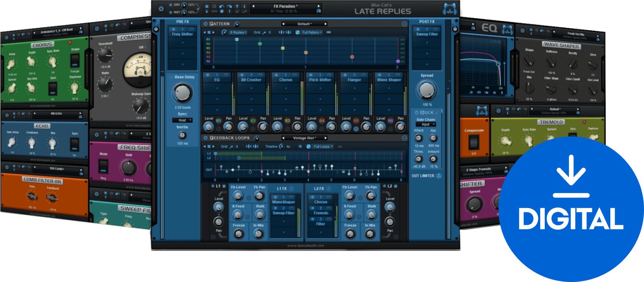The height and width of the screenshot is (282, 644).
Task: Open the Full Pattern dropdown
Action: point(312,32)
